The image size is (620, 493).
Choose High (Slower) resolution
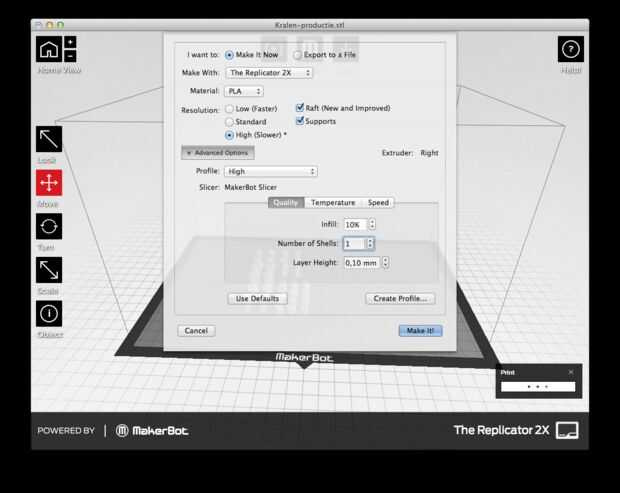point(229,135)
